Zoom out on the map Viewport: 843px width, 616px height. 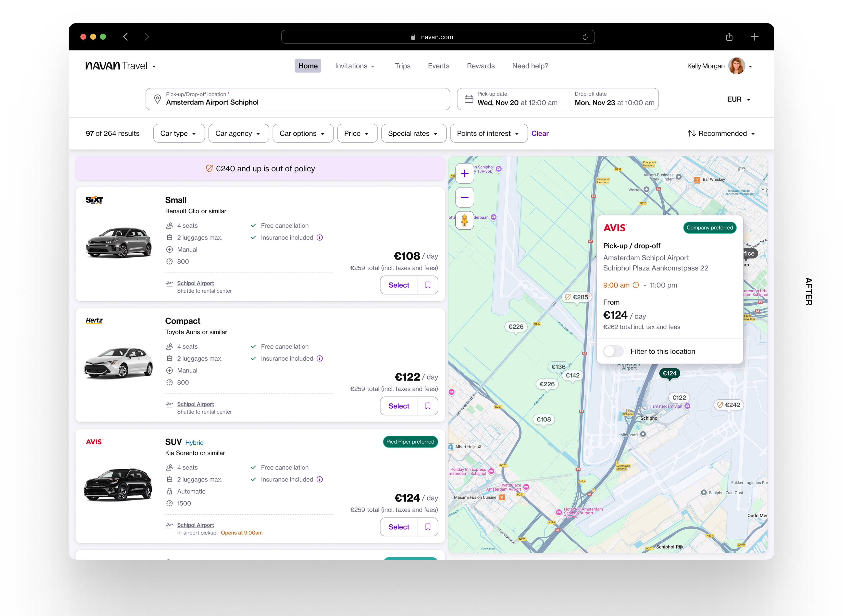tap(464, 197)
